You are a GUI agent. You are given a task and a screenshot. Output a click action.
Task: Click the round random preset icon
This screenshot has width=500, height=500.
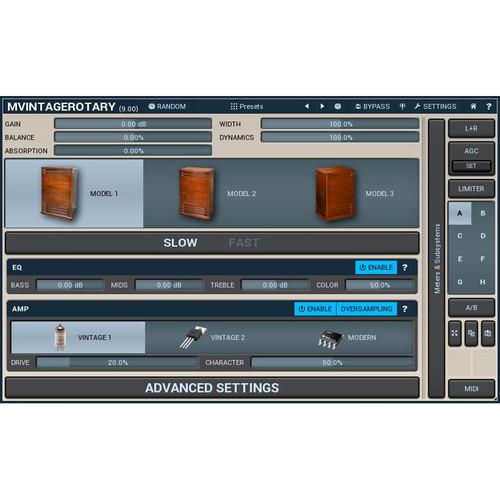(x=338, y=106)
